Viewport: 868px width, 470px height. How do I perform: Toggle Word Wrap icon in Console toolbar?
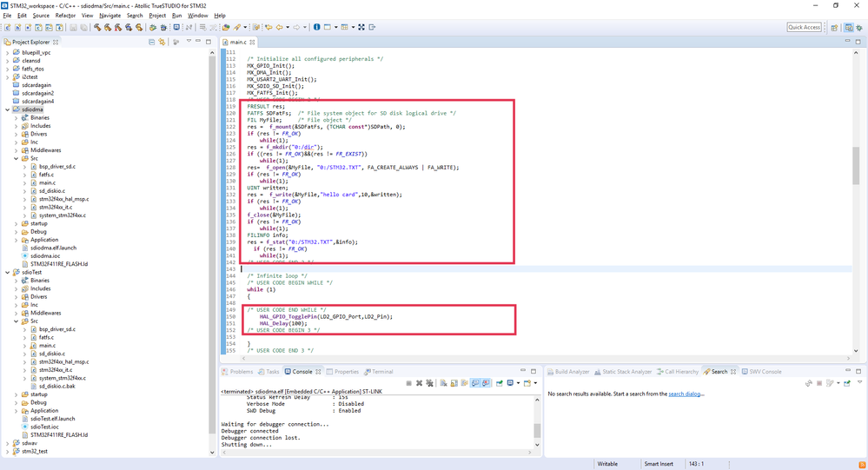pos(465,383)
